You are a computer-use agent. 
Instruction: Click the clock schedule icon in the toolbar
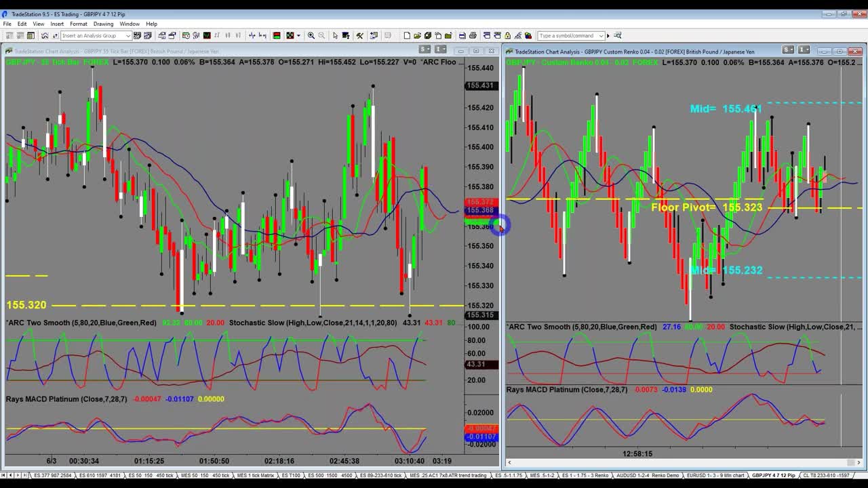click(x=185, y=35)
